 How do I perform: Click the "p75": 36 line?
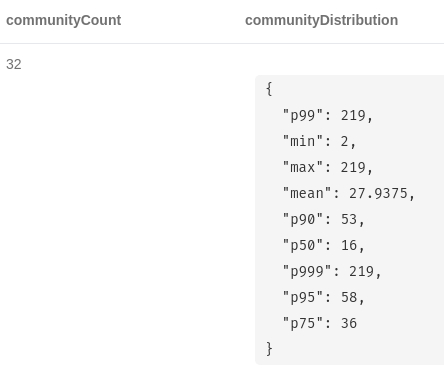pyautogui.click(x=320, y=323)
